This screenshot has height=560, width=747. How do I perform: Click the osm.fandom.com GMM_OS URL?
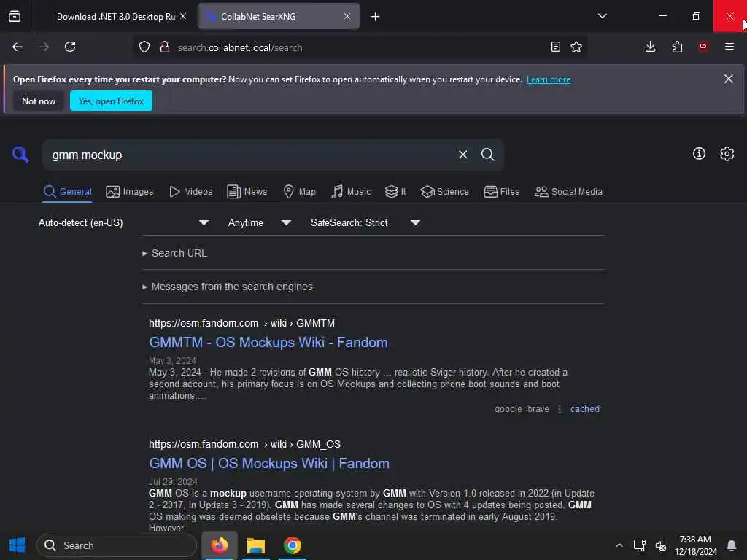click(244, 444)
